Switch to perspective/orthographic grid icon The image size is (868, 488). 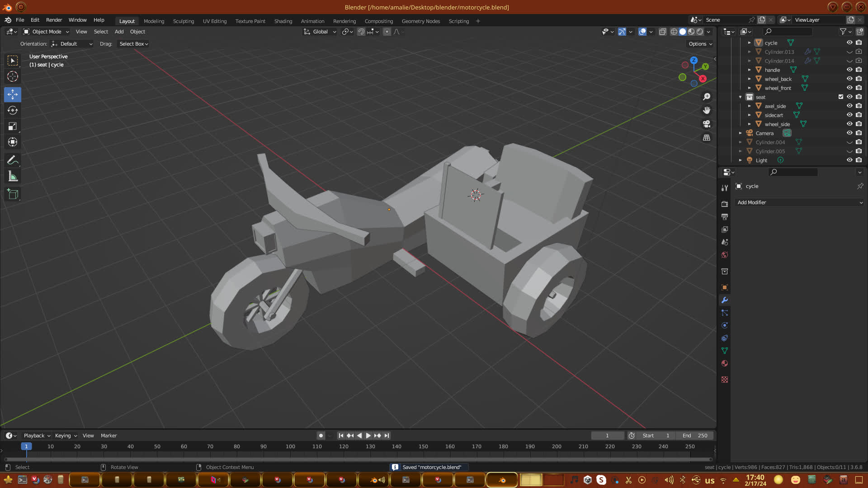(x=707, y=138)
